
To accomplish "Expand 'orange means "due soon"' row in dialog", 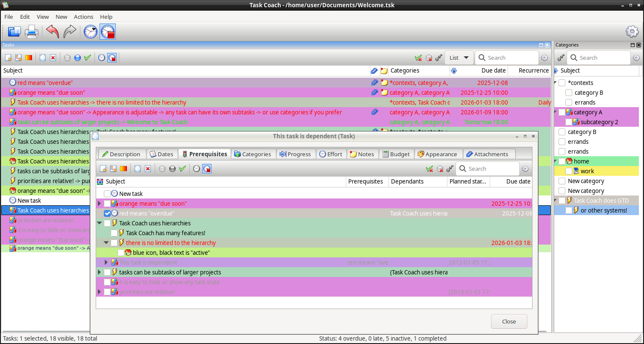I will [x=100, y=204].
